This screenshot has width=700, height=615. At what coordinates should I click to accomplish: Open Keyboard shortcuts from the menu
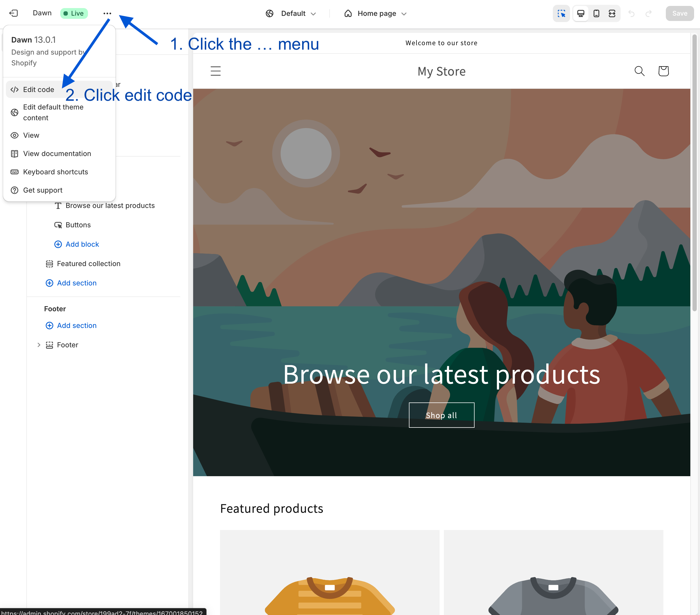coord(55,172)
